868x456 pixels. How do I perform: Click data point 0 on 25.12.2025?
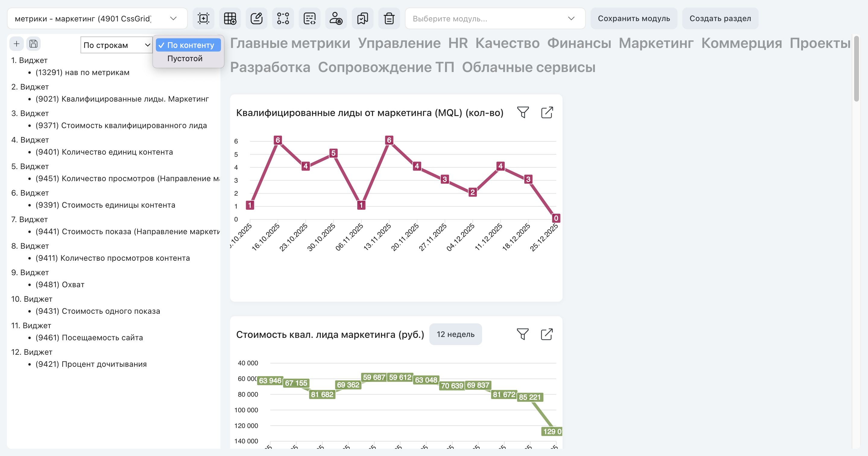[x=556, y=218]
